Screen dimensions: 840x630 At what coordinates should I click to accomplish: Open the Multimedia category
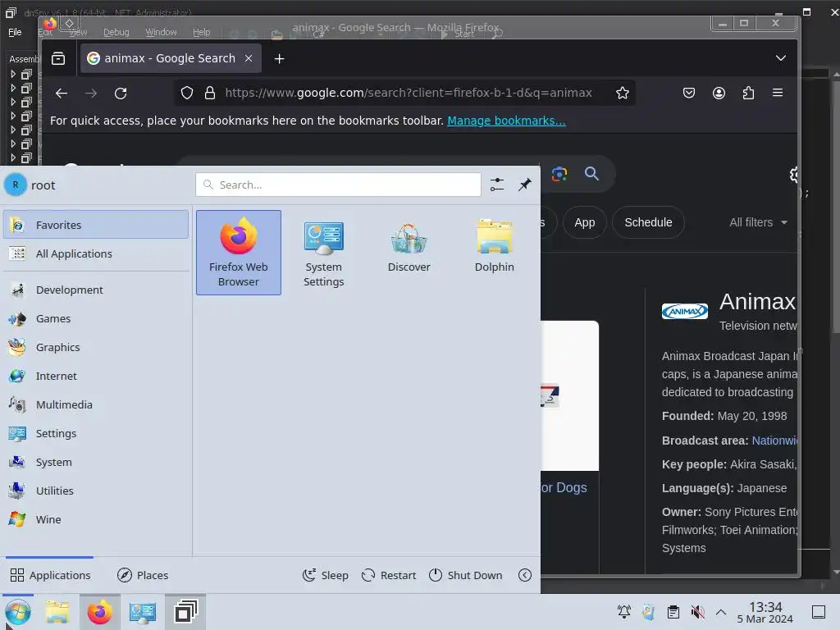(x=96, y=404)
